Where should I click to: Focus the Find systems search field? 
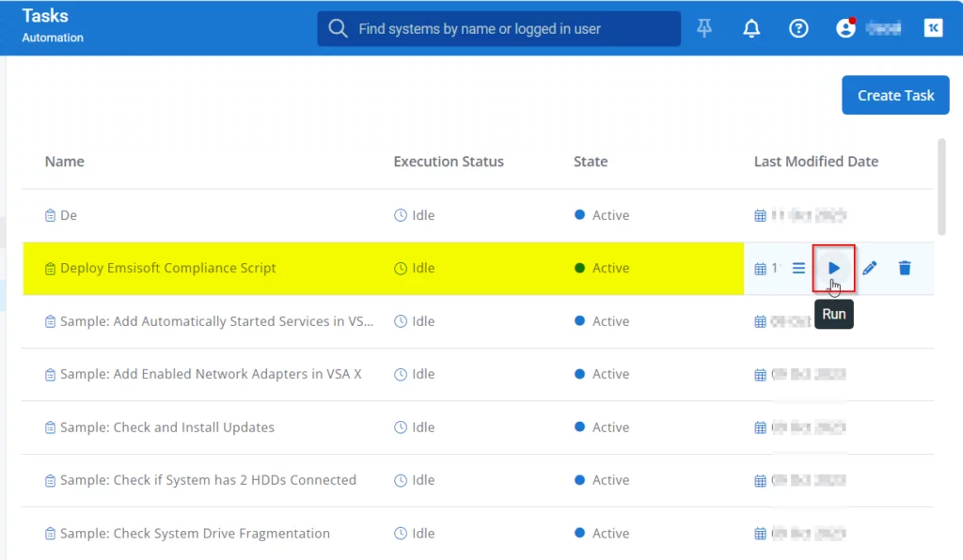click(508, 29)
